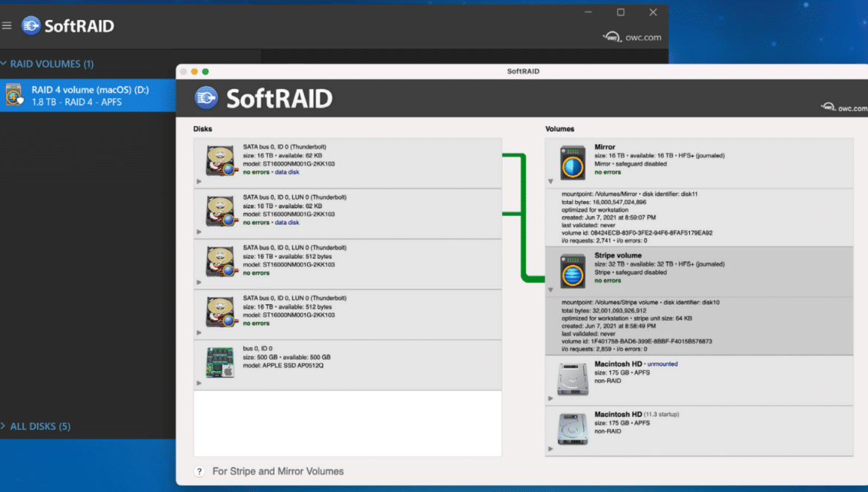Select the 'Mirror' volume title

tap(605, 147)
